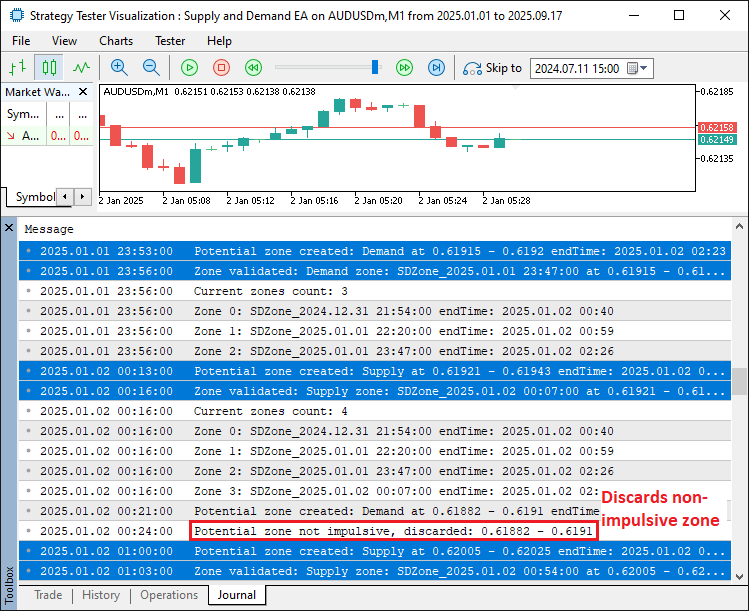This screenshot has width=749, height=611.
Task: Select the 'Current zones count: 3' log row
Action: [x=375, y=291]
